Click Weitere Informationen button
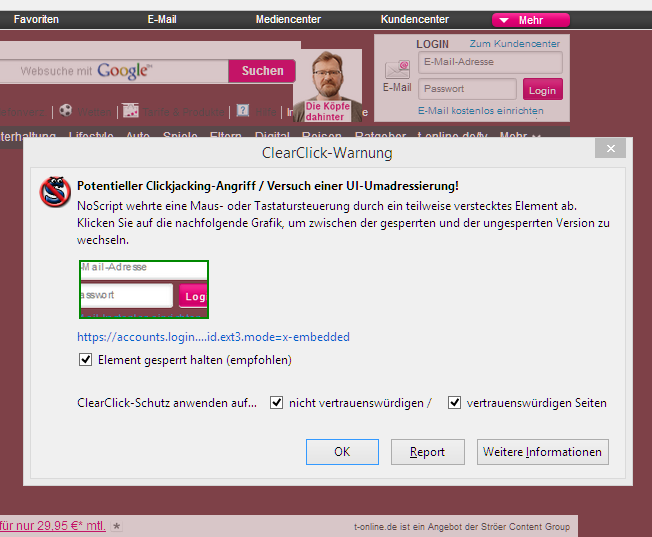 pyautogui.click(x=543, y=452)
